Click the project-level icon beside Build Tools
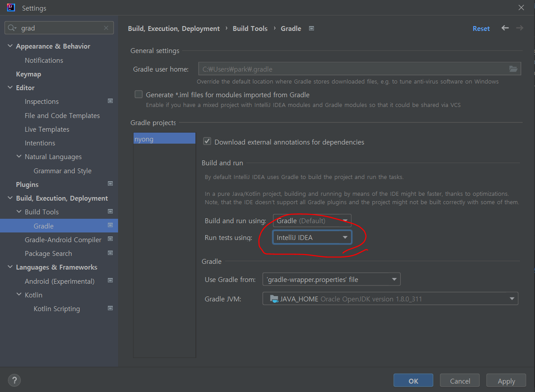Screen dimensions: 535x392 click(x=111, y=212)
